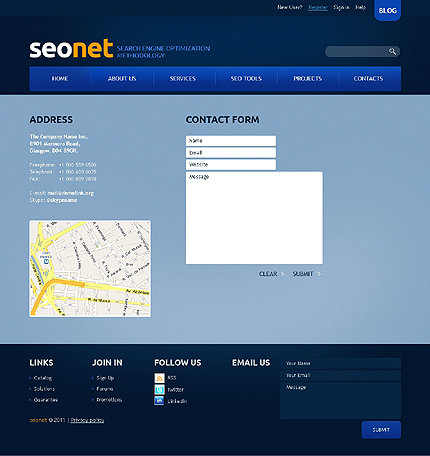This screenshot has width=430, height=456.
Task: Open the Blog tab
Action: (x=387, y=10)
